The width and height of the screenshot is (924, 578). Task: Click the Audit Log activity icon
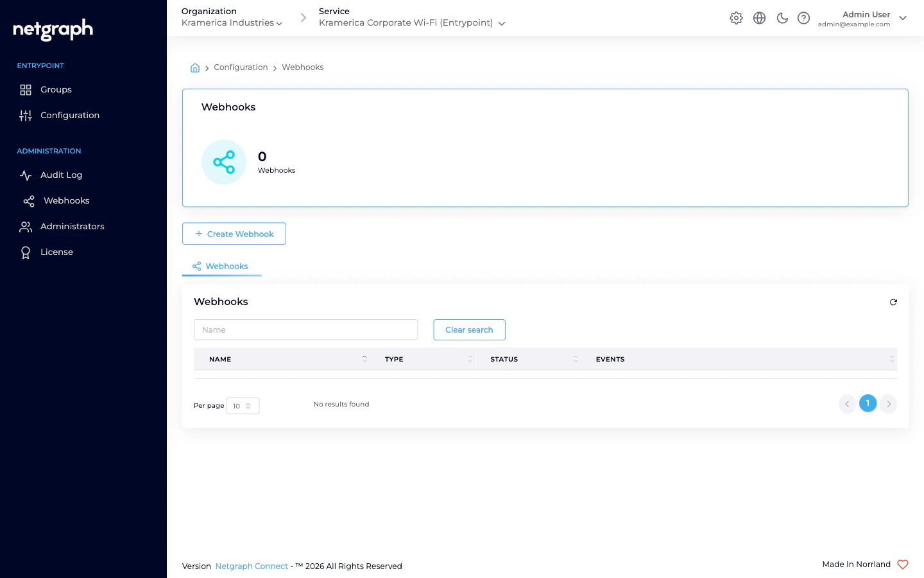(26, 175)
